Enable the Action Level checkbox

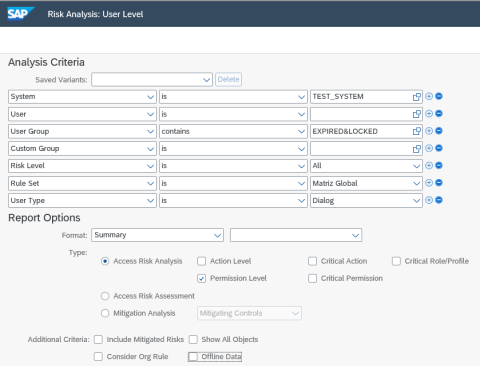coord(201,261)
